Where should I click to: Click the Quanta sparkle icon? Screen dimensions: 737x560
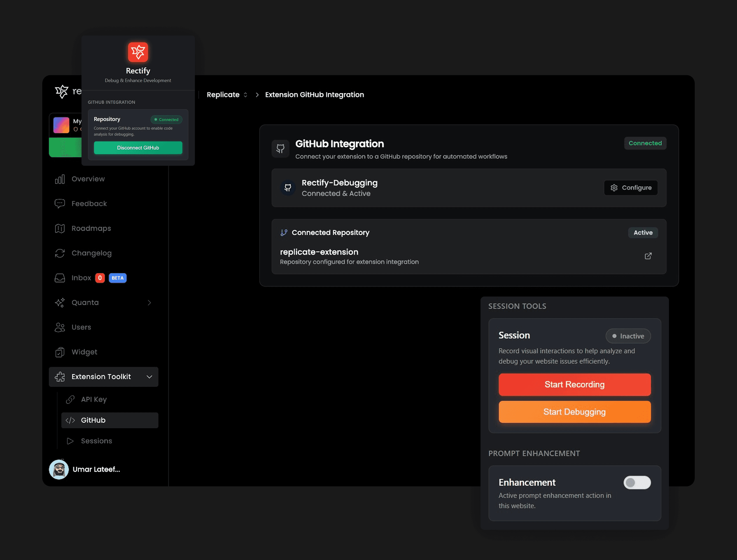click(60, 303)
